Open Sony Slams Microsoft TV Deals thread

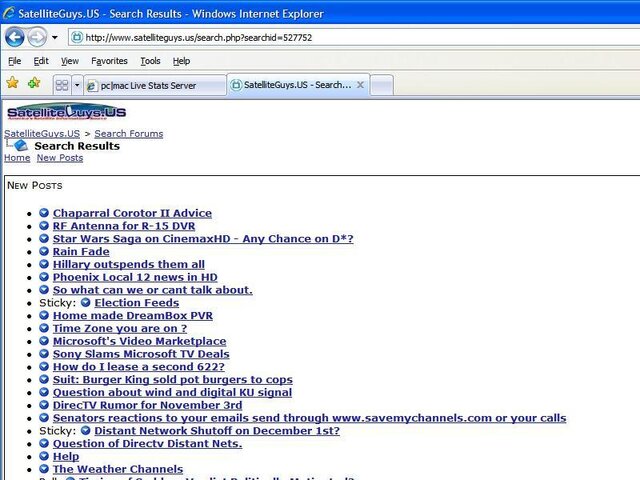(x=141, y=354)
